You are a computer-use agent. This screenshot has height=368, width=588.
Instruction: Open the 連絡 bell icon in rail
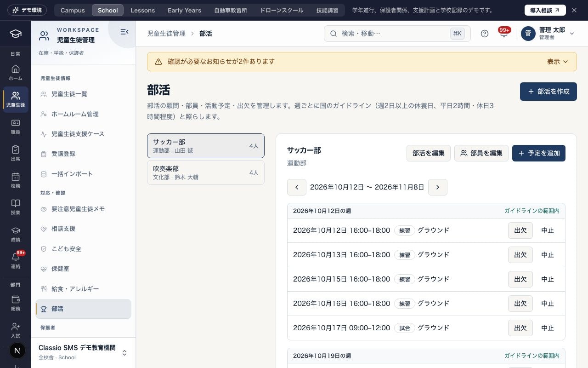tap(16, 261)
